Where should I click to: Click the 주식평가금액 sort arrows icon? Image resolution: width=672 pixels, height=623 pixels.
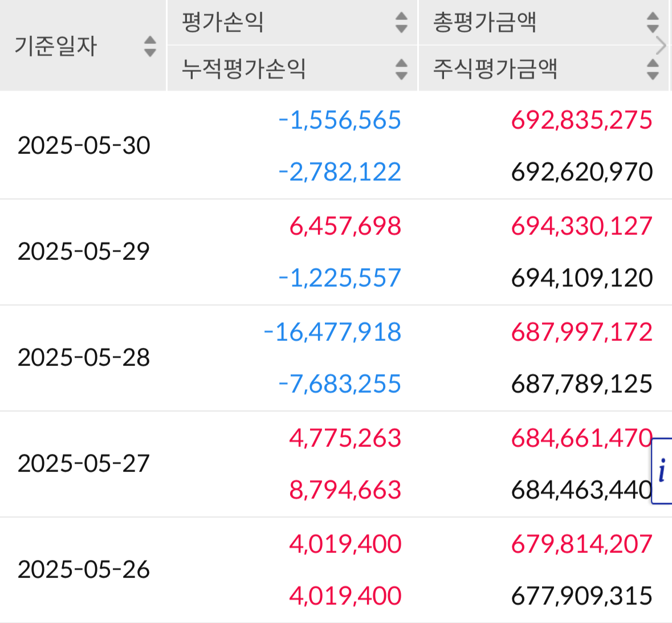[652, 69]
